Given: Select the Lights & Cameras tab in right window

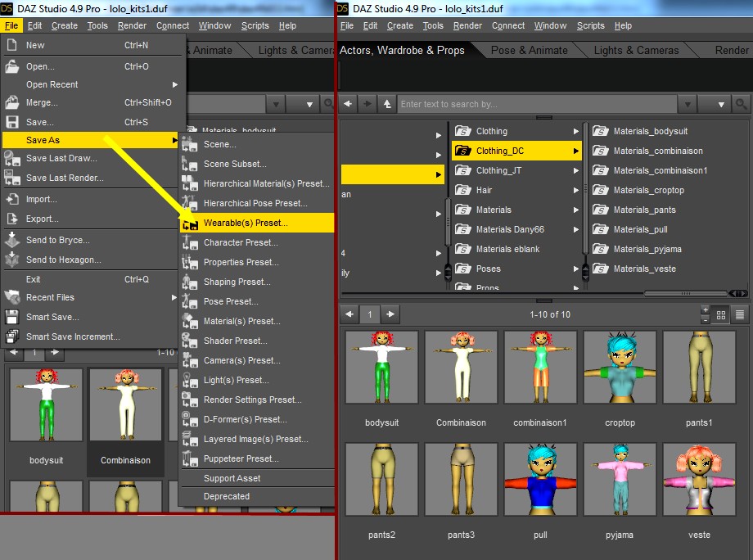Looking at the screenshot, I should (636, 51).
